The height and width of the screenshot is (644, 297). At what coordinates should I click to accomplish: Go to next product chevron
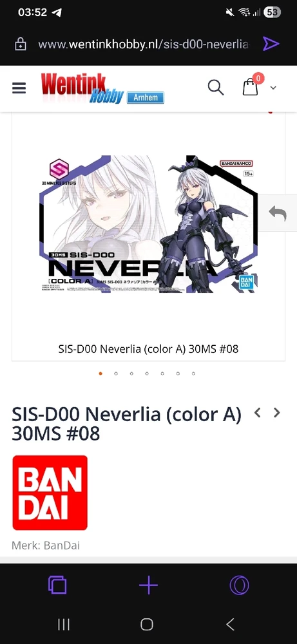click(277, 412)
